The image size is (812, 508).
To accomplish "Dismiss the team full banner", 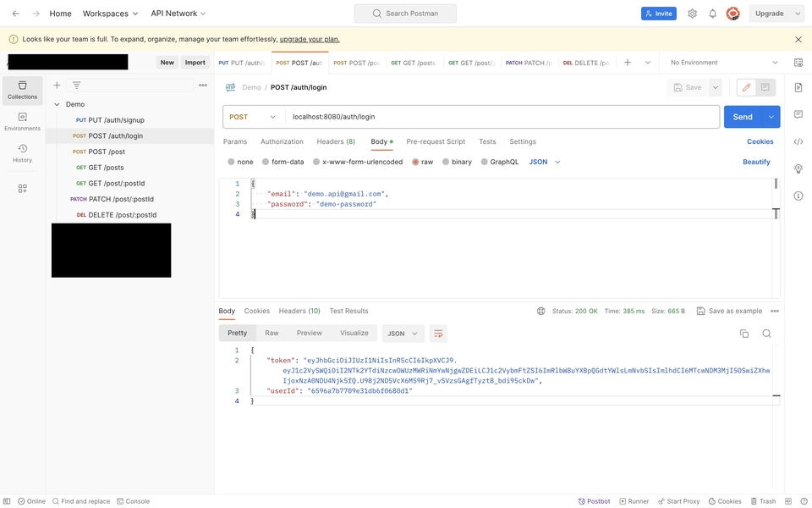I will click(798, 40).
